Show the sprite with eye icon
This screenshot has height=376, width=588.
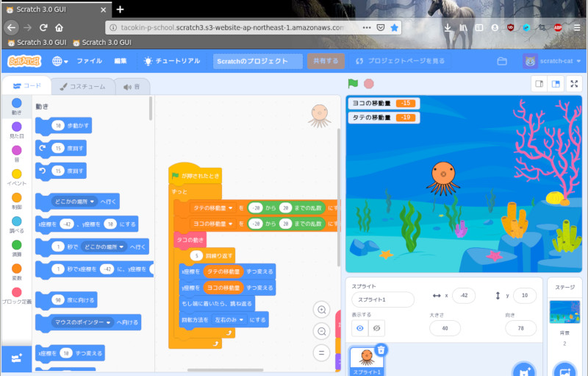(x=359, y=328)
